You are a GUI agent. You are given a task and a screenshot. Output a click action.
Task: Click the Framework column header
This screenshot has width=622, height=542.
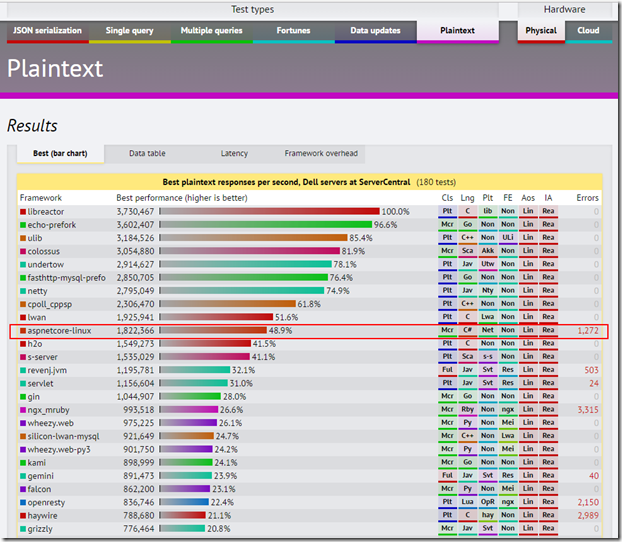(x=41, y=198)
